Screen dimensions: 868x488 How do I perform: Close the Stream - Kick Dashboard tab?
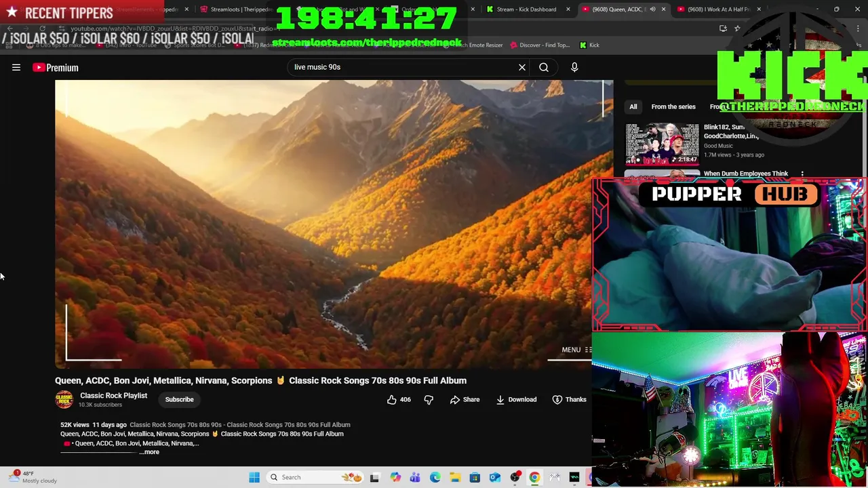(x=568, y=9)
